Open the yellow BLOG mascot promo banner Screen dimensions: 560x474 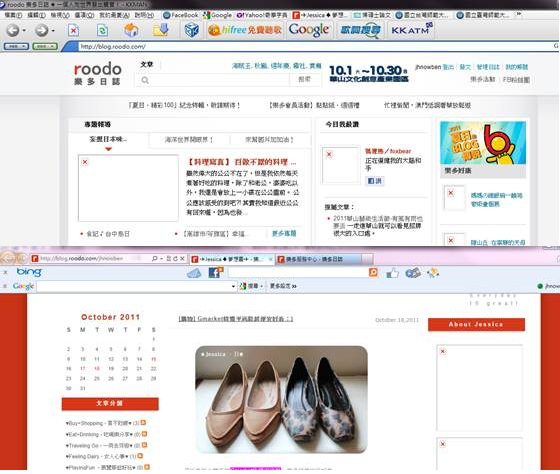pyautogui.click(x=483, y=143)
